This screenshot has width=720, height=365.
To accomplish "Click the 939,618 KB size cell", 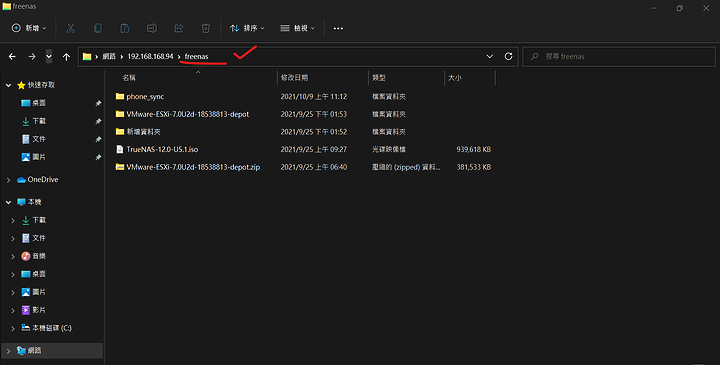I will click(473, 149).
